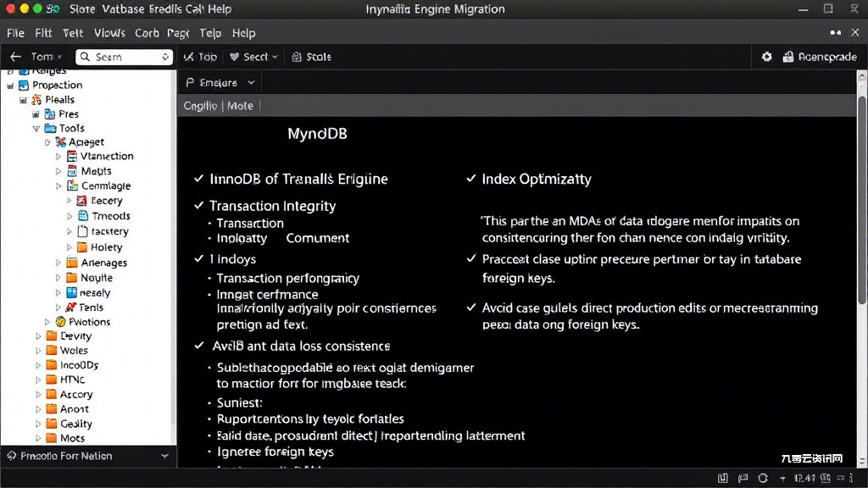Expand the HTNc folder arrow
The width and height of the screenshot is (868, 488).
tap(38, 380)
